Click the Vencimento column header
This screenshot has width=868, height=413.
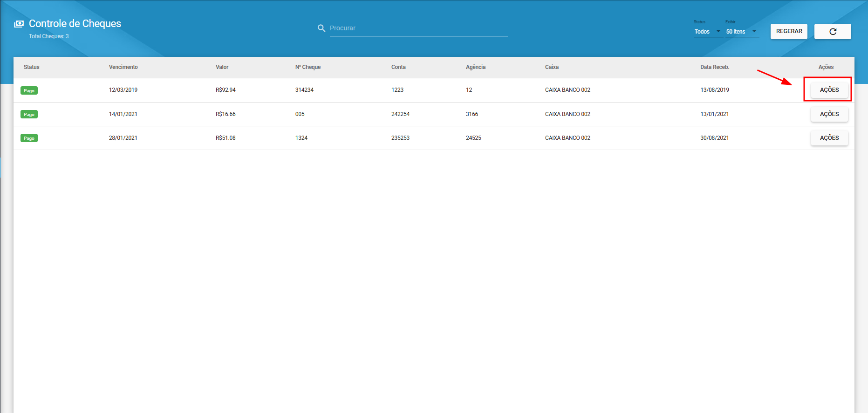click(x=123, y=67)
